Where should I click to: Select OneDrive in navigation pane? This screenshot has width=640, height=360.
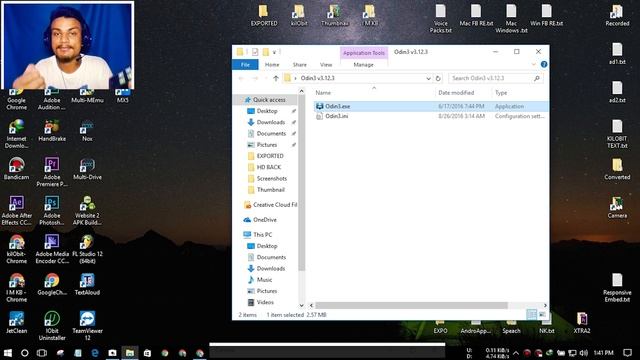coord(260,220)
